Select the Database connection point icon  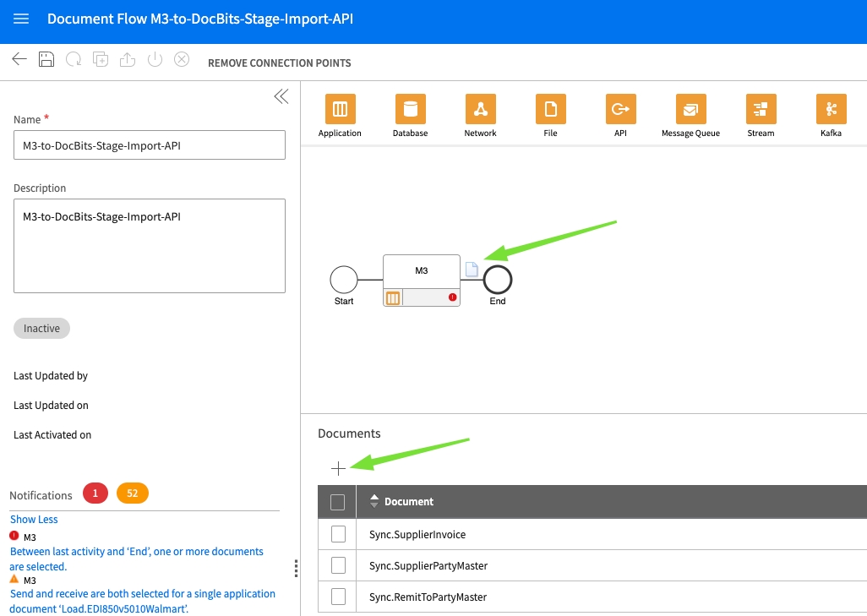tap(410, 109)
